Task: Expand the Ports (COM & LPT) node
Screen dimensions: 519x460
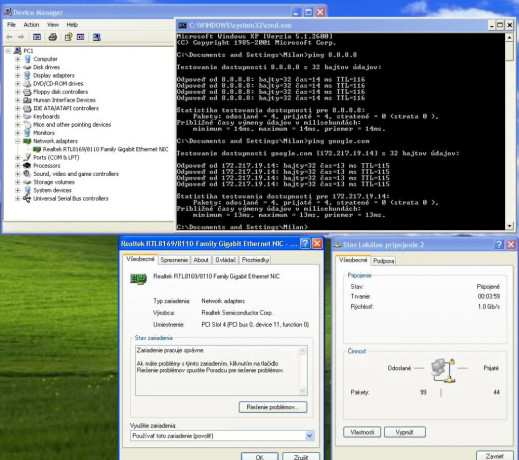Action: pyautogui.click(x=18, y=158)
